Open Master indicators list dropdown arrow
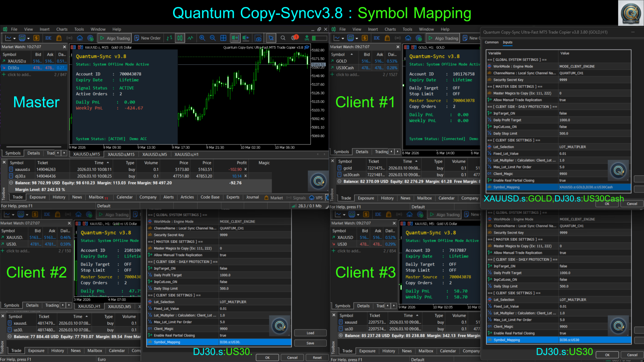The width and height of the screenshot is (644, 362). (28, 39)
